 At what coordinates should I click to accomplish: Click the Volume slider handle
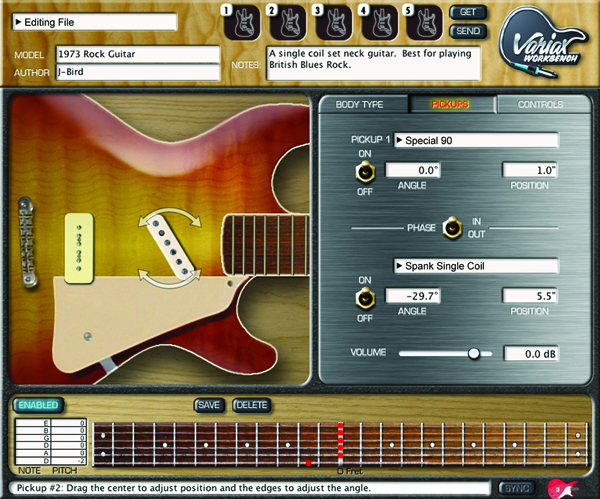[474, 353]
